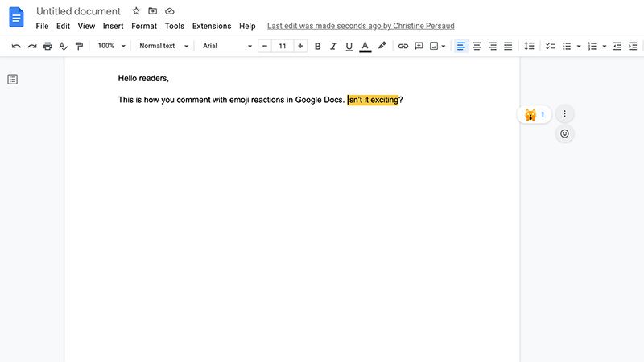Screen dimensions: 644x362
Task: Open the Google Docs home icon
Action: [x=16, y=17]
